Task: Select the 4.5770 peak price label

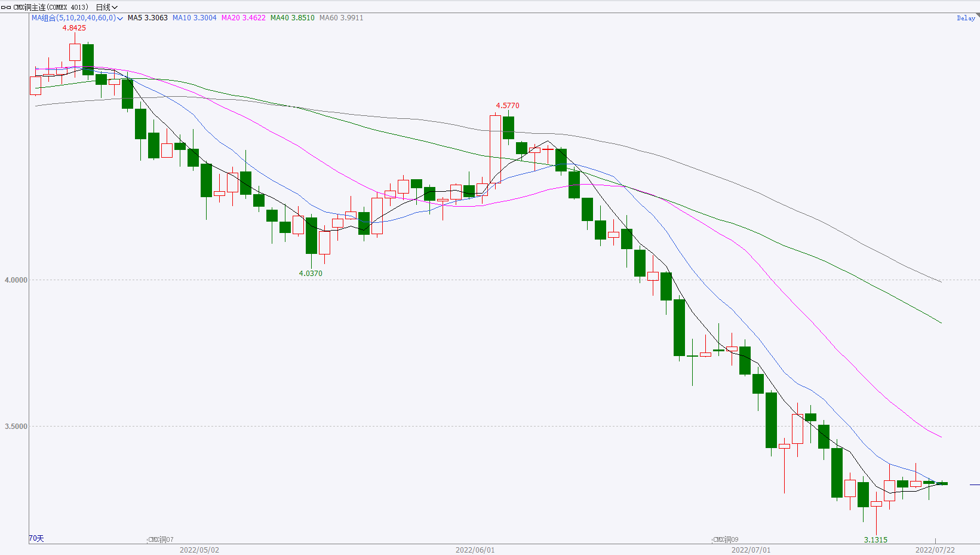Action: (x=508, y=106)
